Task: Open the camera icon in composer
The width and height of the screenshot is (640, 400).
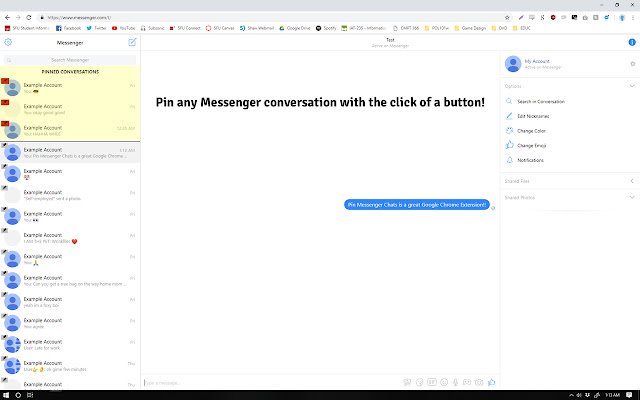Action: point(479,382)
